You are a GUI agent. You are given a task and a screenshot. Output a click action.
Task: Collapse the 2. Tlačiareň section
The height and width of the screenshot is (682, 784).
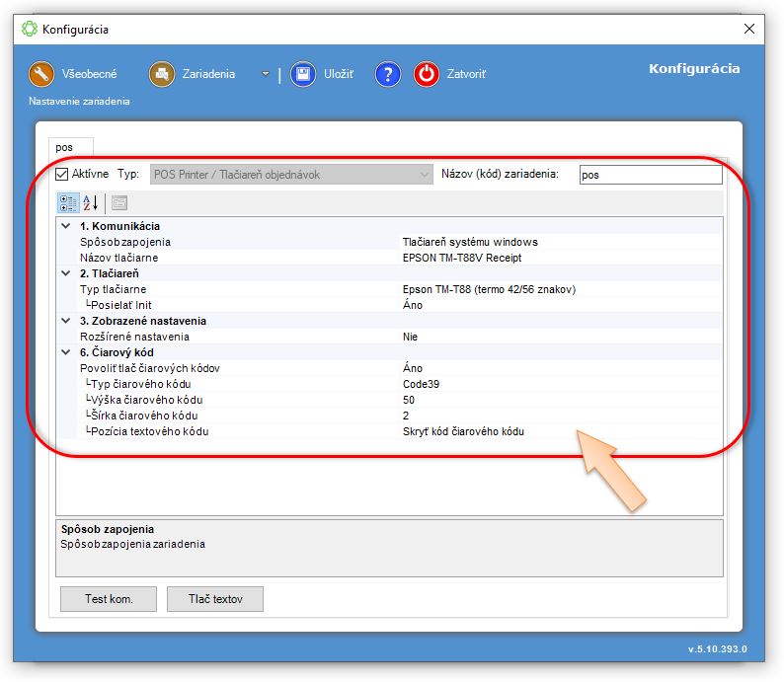tap(66, 273)
